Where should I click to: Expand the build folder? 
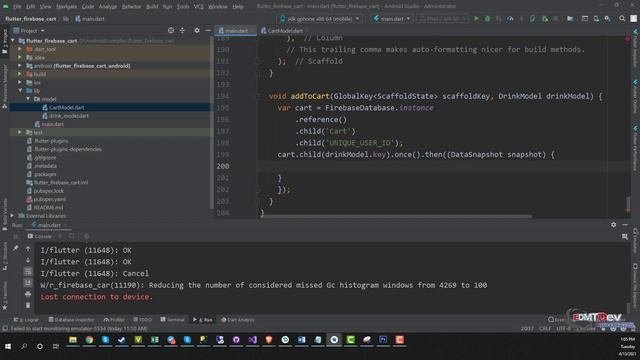click(20, 74)
